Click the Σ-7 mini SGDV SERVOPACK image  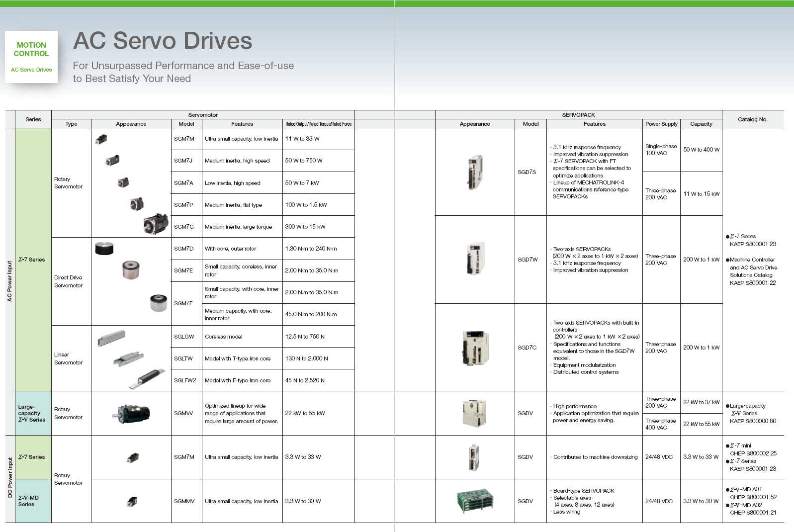pos(474,457)
